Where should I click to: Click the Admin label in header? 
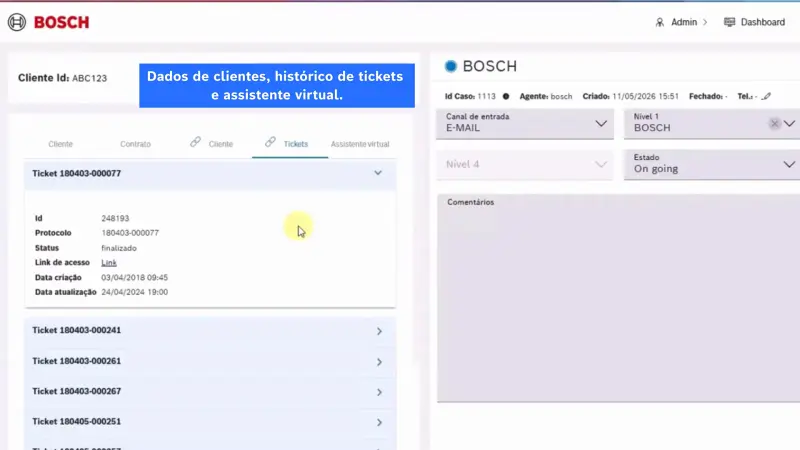pos(684,22)
